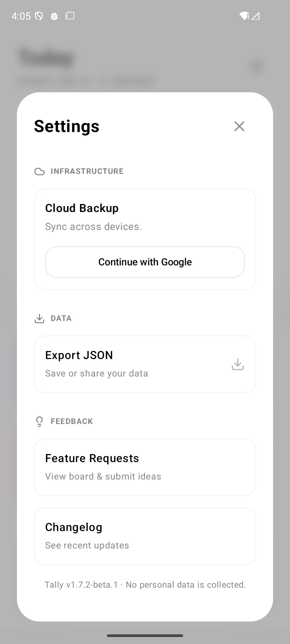290x644 pixels.
Task: Click the download icon beside Data heading
Action: point(39,319)
